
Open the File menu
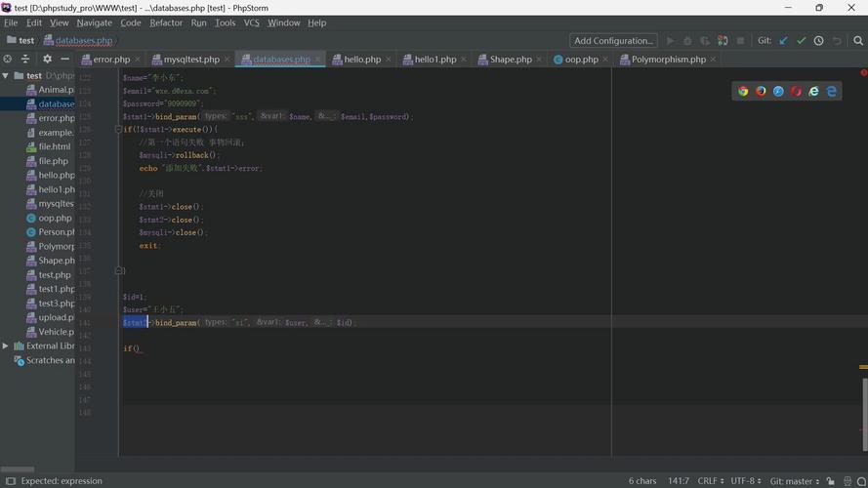(x=11, y=22)
